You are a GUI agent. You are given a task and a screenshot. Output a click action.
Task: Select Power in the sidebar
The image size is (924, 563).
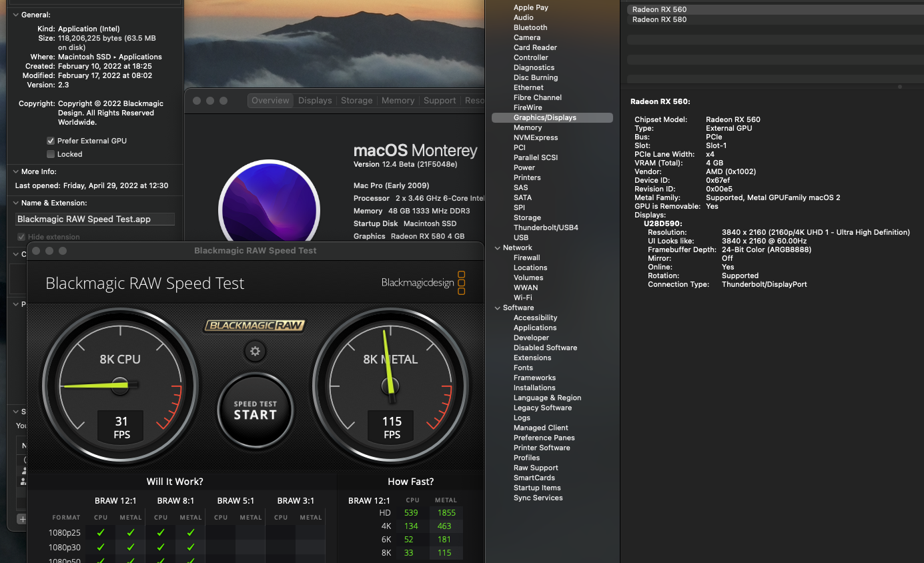[524, 167]
